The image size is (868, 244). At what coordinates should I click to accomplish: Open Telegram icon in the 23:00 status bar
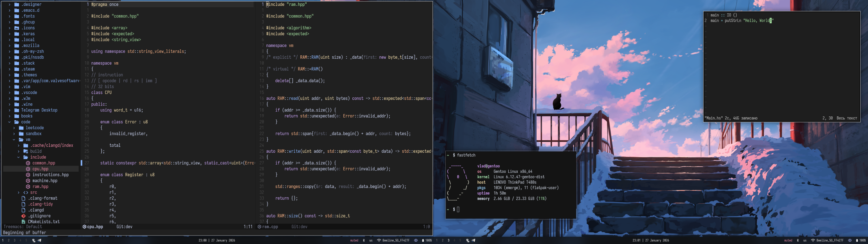[40, 240]
